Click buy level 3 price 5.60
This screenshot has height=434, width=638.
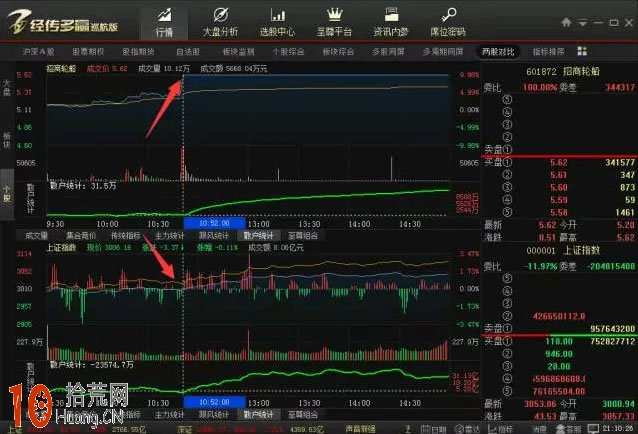(x=558, y=188)
